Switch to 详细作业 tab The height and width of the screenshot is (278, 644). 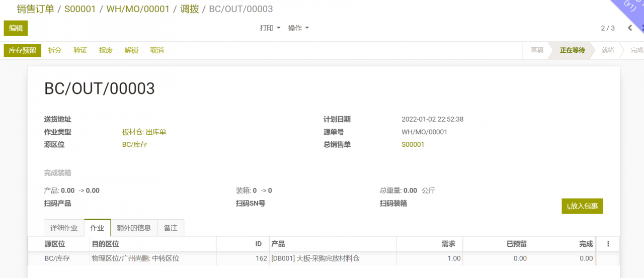64,228
